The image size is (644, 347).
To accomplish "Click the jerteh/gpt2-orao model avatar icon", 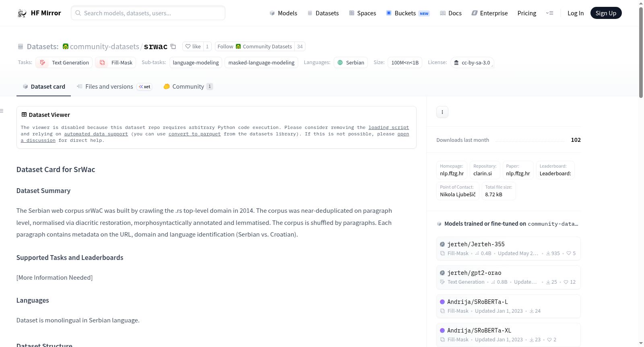I will coord(442,273).
